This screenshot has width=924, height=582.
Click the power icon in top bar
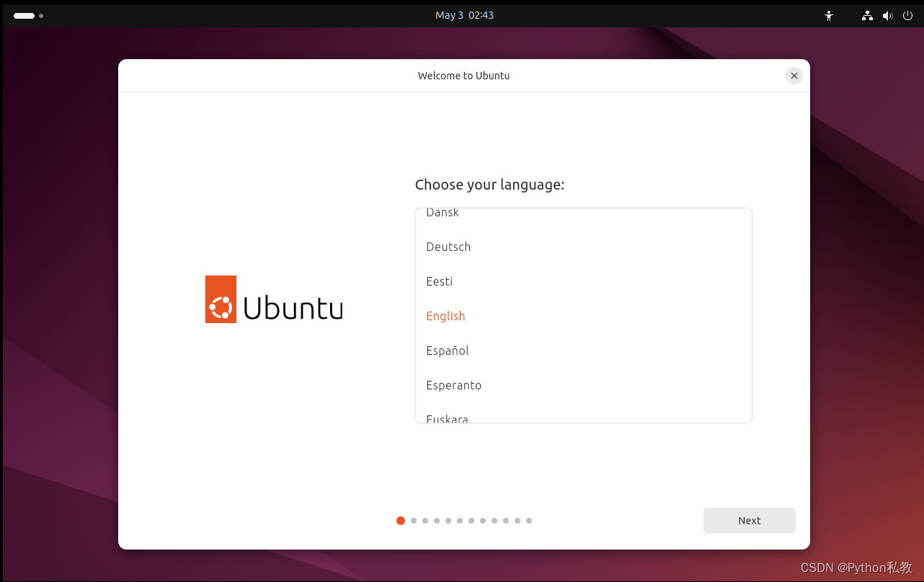tap(907, 15)
